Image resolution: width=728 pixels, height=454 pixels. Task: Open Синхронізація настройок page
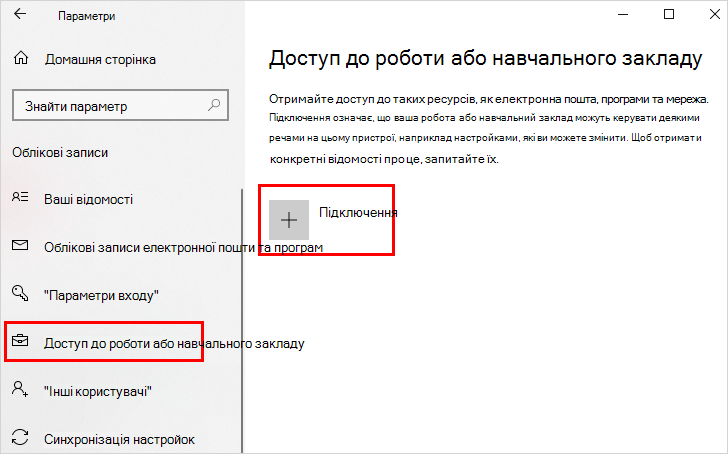(119, 439)
